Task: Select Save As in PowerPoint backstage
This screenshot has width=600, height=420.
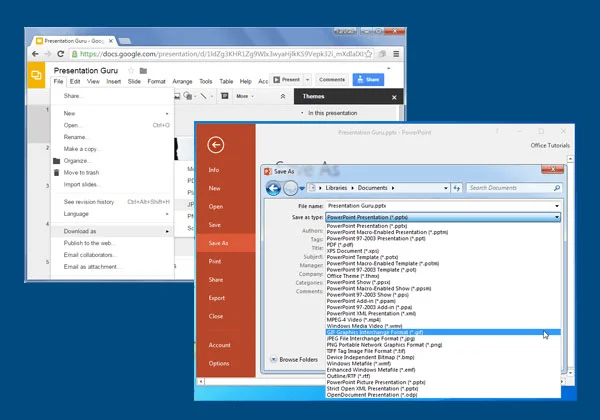Action: coord(226,243)
